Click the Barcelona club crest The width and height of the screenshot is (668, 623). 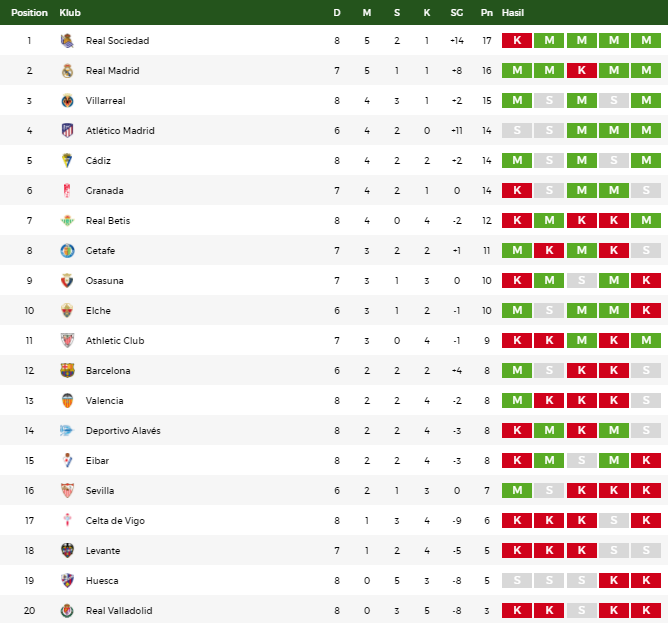pyautogui.click(x=67, y=370)
